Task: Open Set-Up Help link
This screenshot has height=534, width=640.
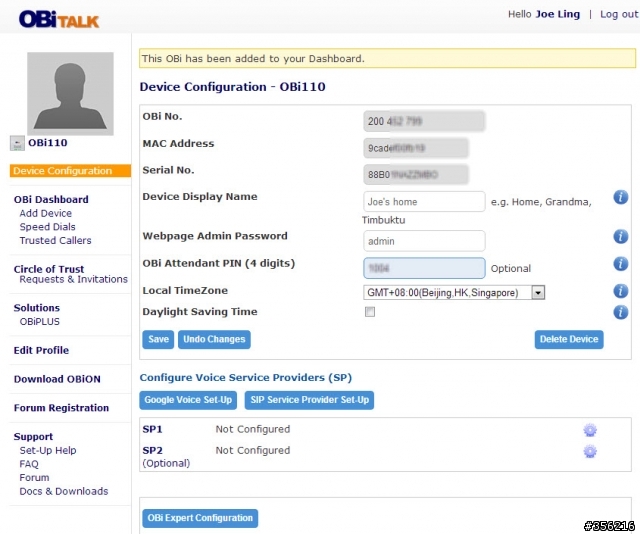Action: [x=48, y=450]
